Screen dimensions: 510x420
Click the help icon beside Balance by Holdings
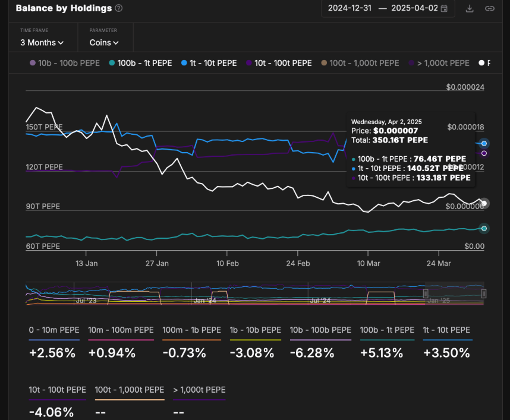click(119, 8)
